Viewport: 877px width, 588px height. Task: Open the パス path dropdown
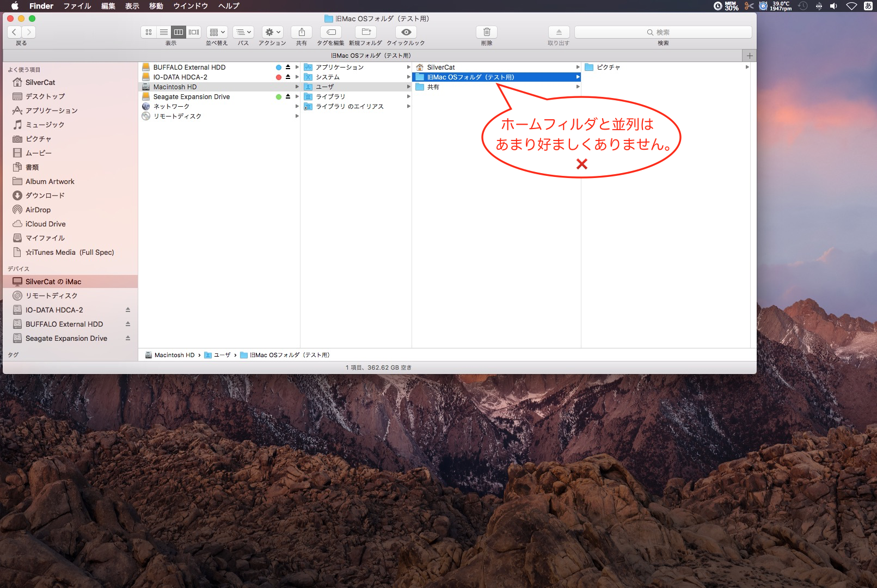coord(243,32)
